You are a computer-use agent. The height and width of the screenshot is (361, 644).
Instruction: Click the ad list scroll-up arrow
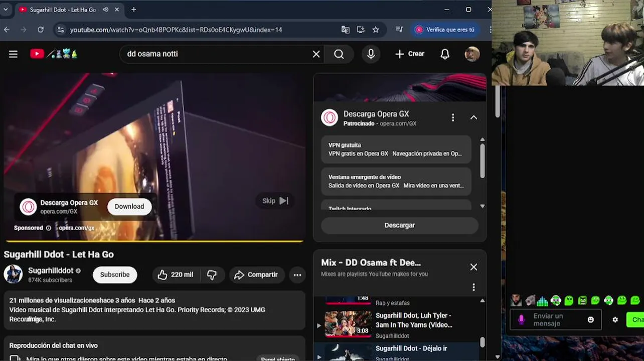(482, 140)
